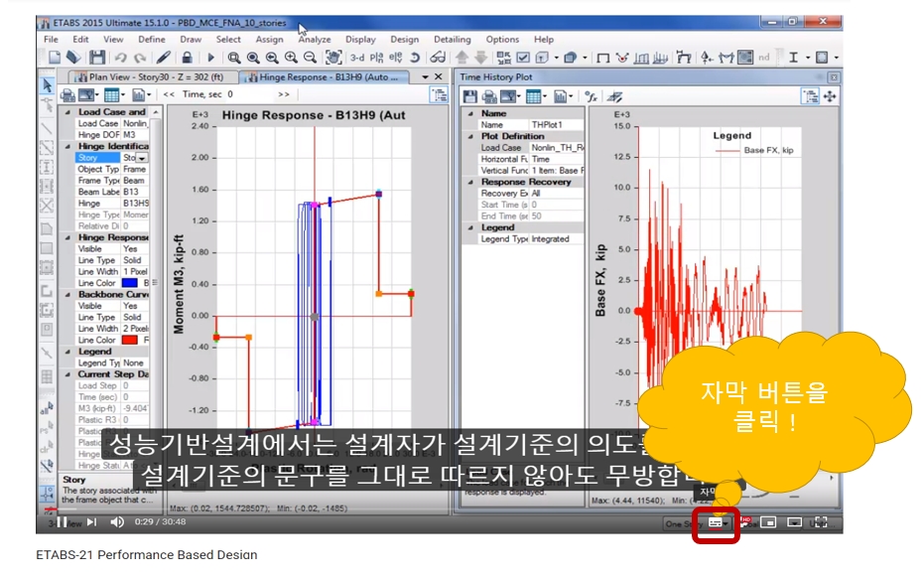
Task: Click the Run Analysis play arrow icon
Action: (x=210, y=58)
